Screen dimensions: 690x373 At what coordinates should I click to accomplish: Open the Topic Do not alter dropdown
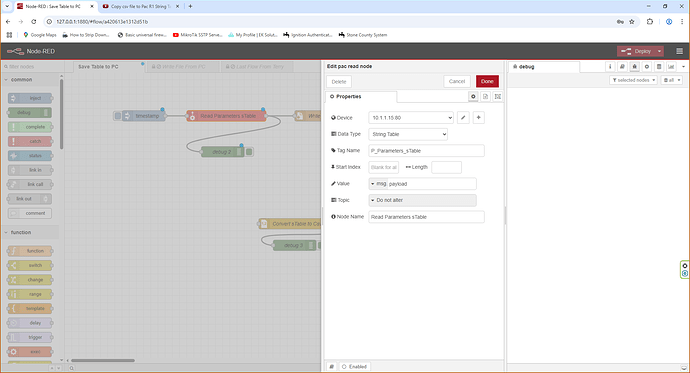tap(422, 200)
